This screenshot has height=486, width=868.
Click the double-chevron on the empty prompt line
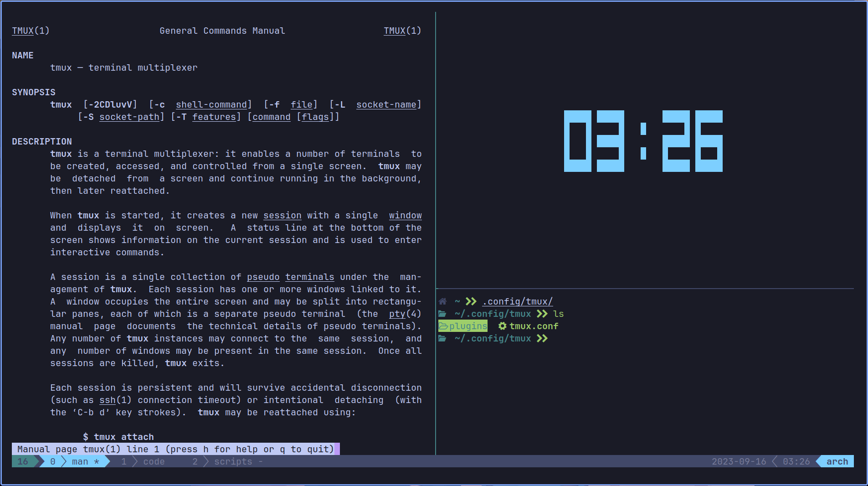542,338
